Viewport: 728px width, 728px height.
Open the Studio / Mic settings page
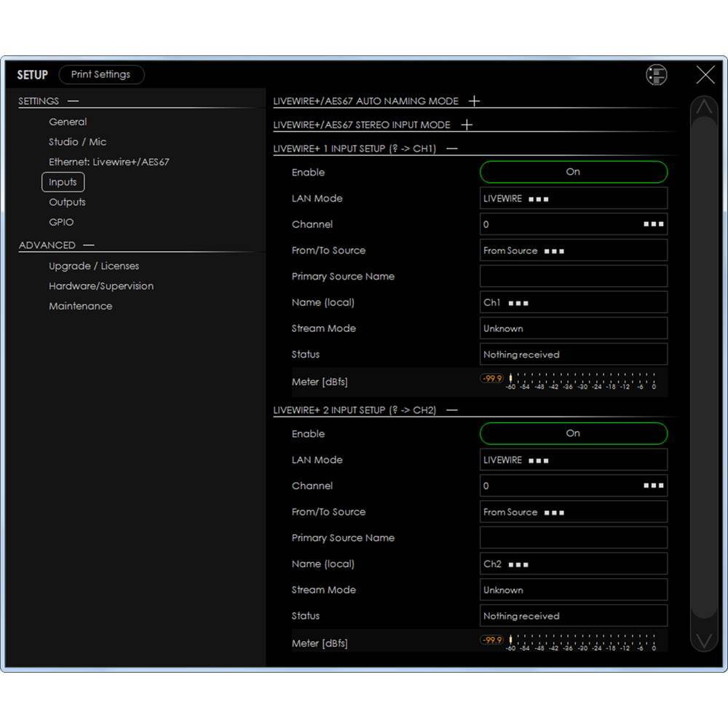click(78, 142)
